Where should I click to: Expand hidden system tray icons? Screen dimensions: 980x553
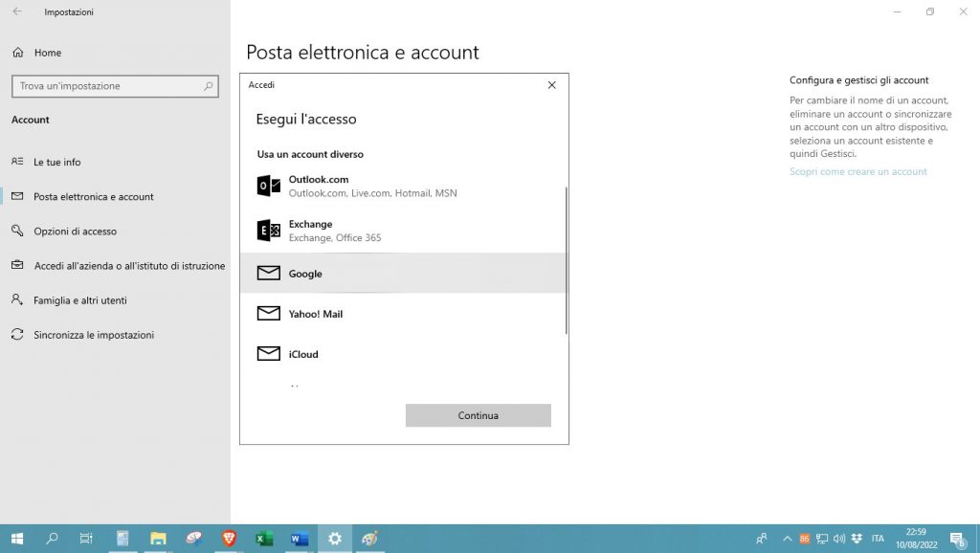pos(787,539)
